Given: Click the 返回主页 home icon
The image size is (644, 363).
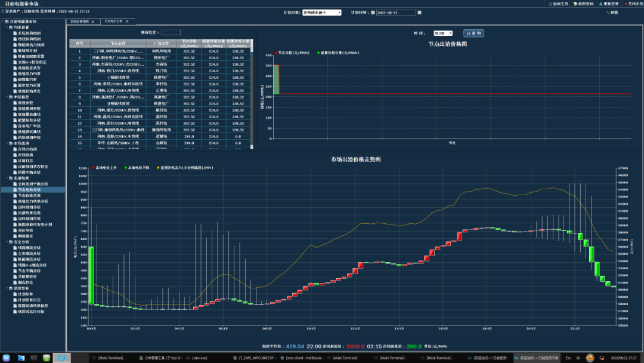Looking at the screenshot, I should pos(550,4).
